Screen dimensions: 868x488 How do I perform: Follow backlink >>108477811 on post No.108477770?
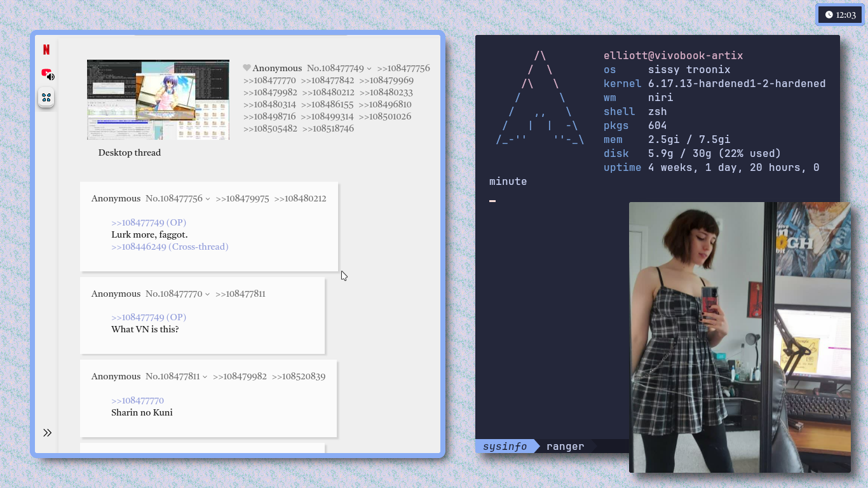240,294
